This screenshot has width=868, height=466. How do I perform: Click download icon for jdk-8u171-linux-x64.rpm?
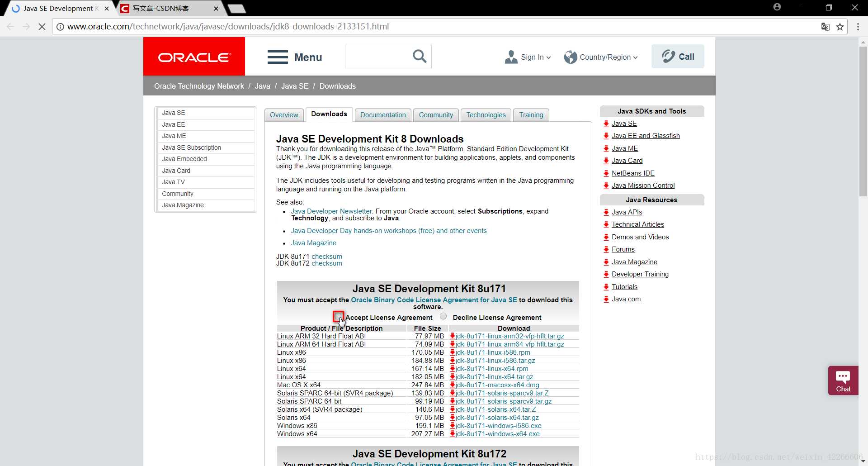click(452, 369)
